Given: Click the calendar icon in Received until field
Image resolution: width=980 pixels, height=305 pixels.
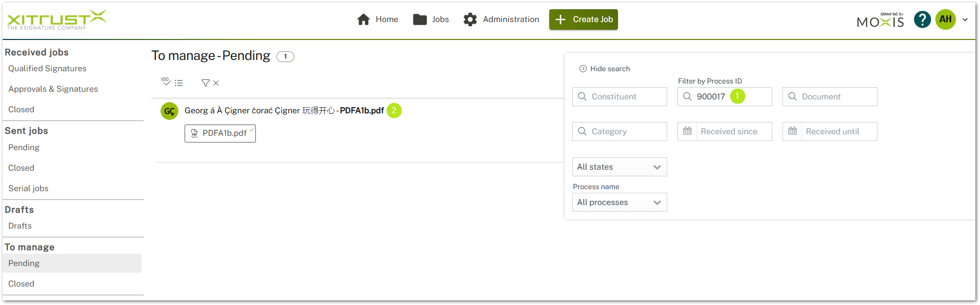Looking at the screenshot, I should pyautogui.click(x=792, y=131).
